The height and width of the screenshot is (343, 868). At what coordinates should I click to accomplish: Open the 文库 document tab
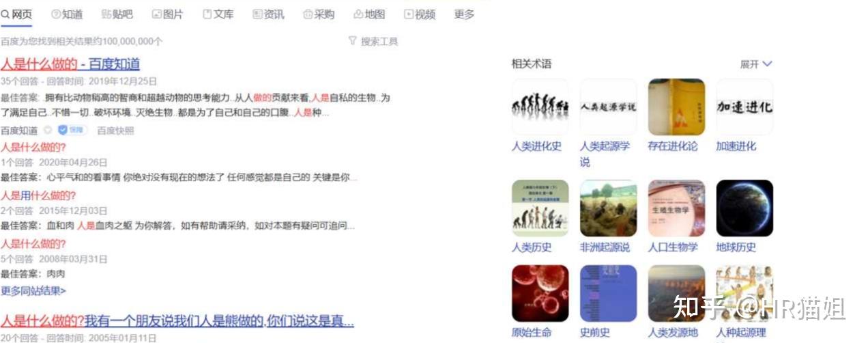coord(218,14)
